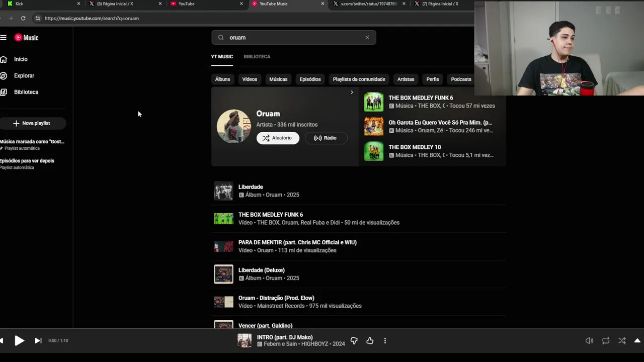Image resolution: width=644 pixels, height=362 pixels.
Task: Click the search magnifier icon
Action: (221, 38)
